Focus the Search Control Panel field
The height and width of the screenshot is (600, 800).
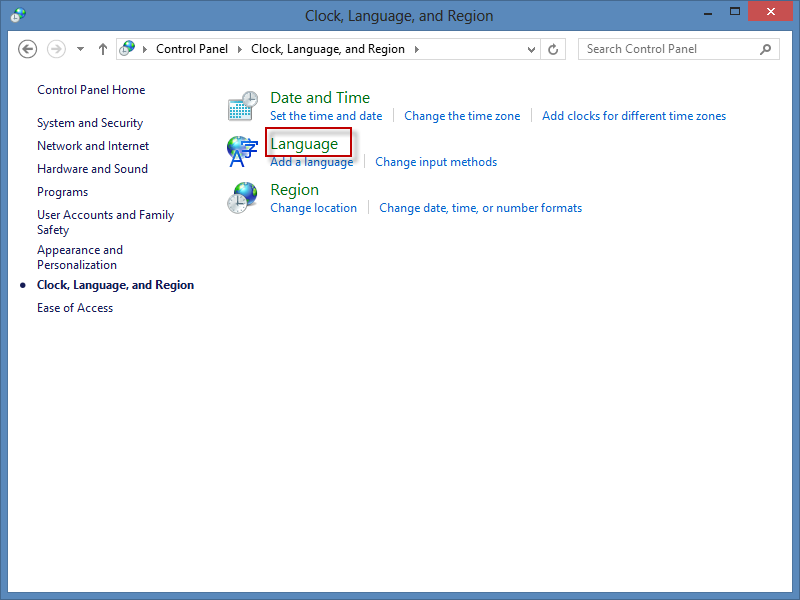click(x=668, y=49)
